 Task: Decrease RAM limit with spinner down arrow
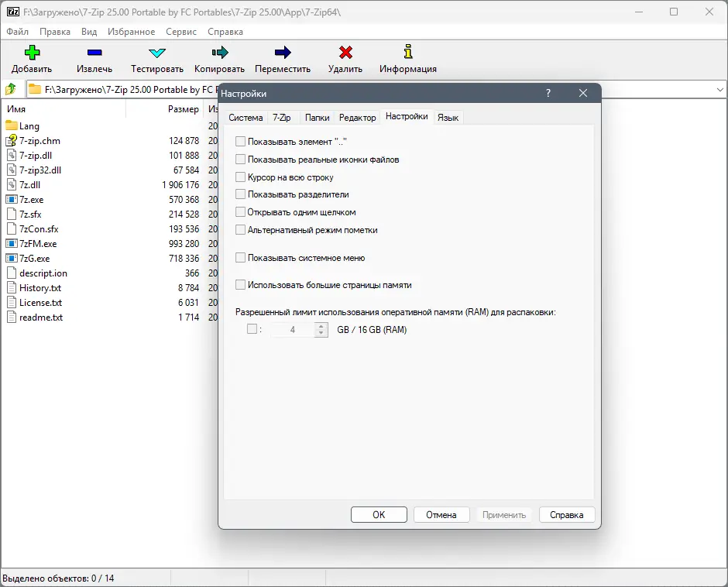[x=321, y=333]
